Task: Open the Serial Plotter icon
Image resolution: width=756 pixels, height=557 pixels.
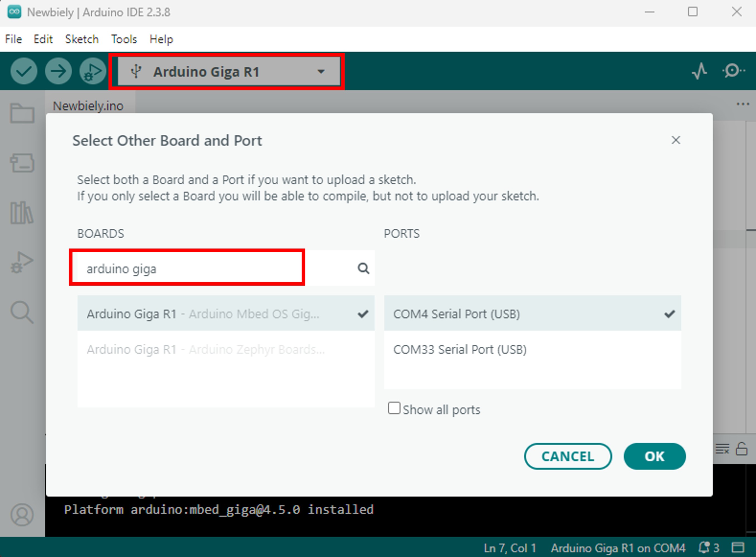Action: (x=700, y=71)
